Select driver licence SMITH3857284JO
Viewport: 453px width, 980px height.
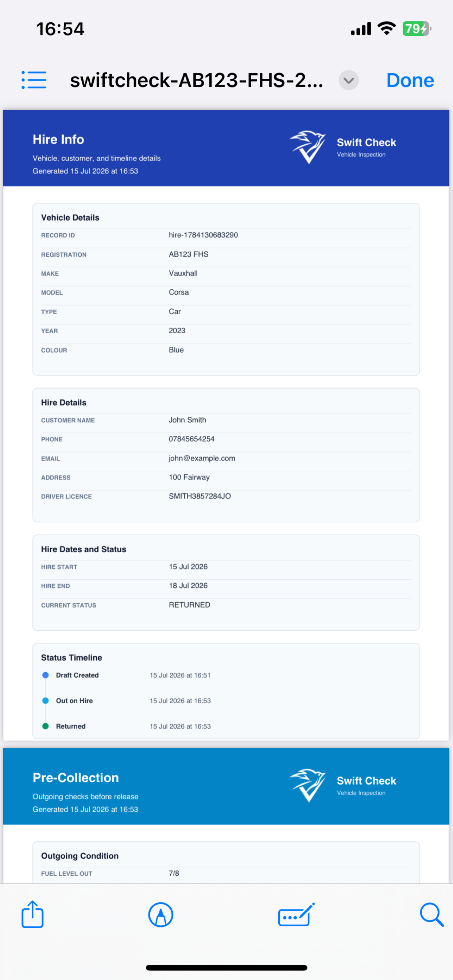tap(200, 496)
